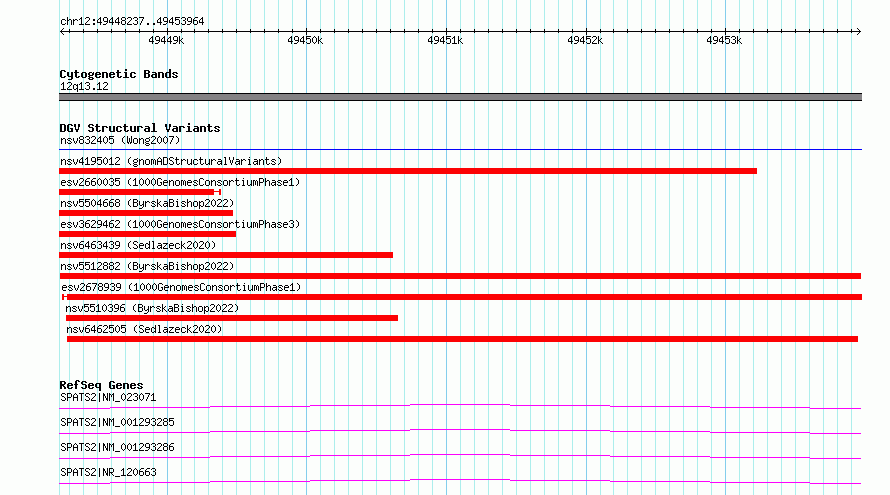This screenshot has width=890, height=495.
Task: Click the red bar for nsv5512882
Action: [x=460, y=276]
